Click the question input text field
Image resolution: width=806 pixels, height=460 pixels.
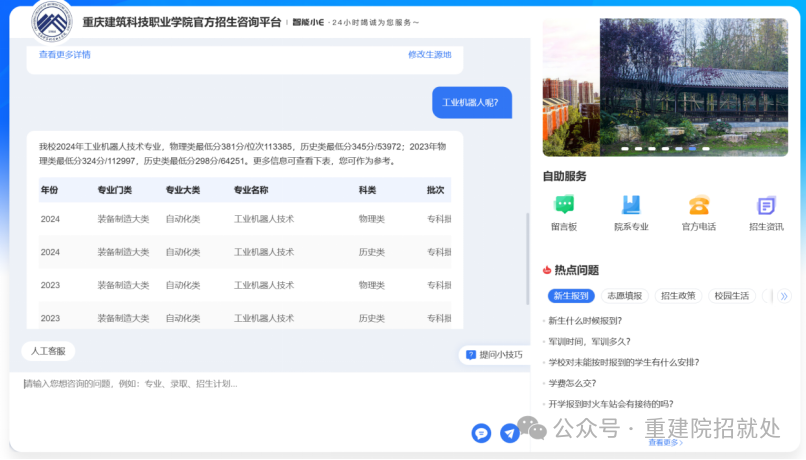pos(240,384)
